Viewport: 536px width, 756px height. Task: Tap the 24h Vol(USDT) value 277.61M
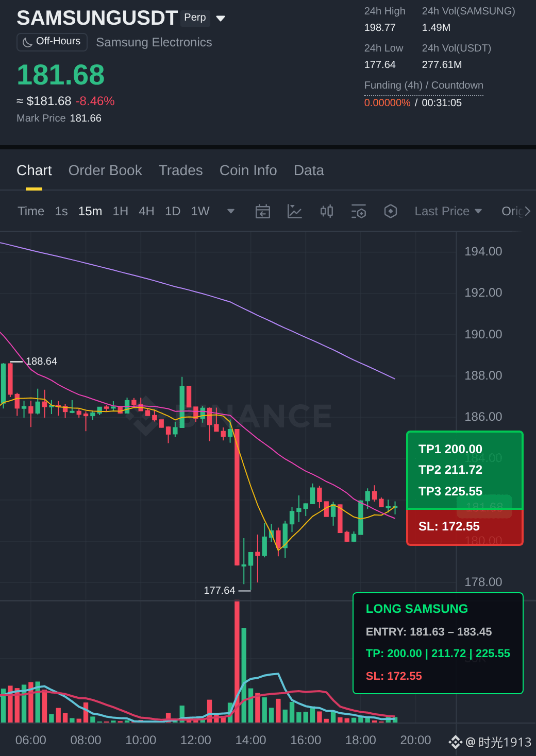click(442, 65)
